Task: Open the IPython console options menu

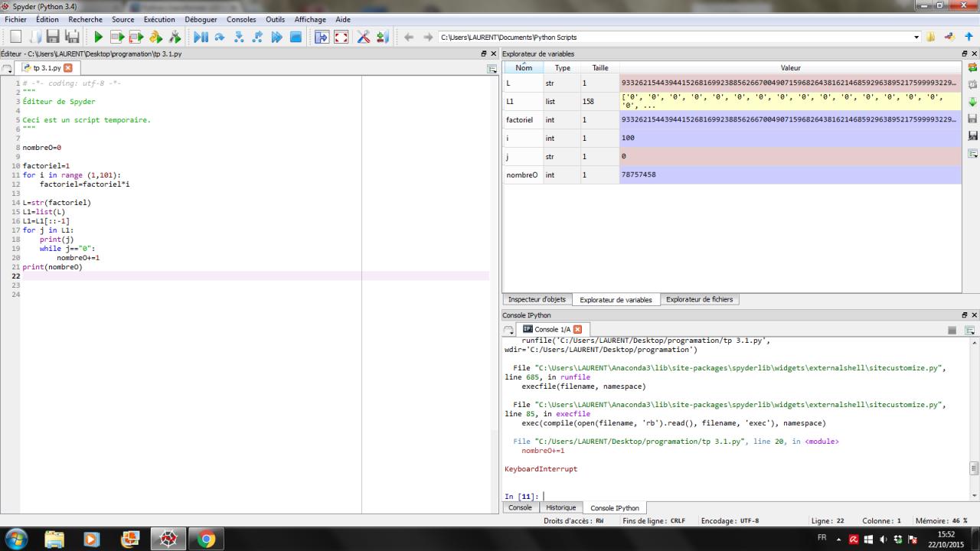Action: [969, 330]
